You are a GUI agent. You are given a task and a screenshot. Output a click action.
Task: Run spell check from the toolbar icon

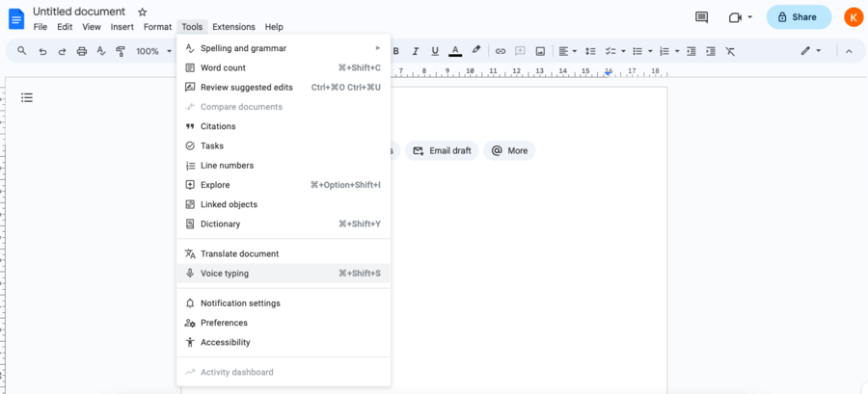tap(100, 51)
